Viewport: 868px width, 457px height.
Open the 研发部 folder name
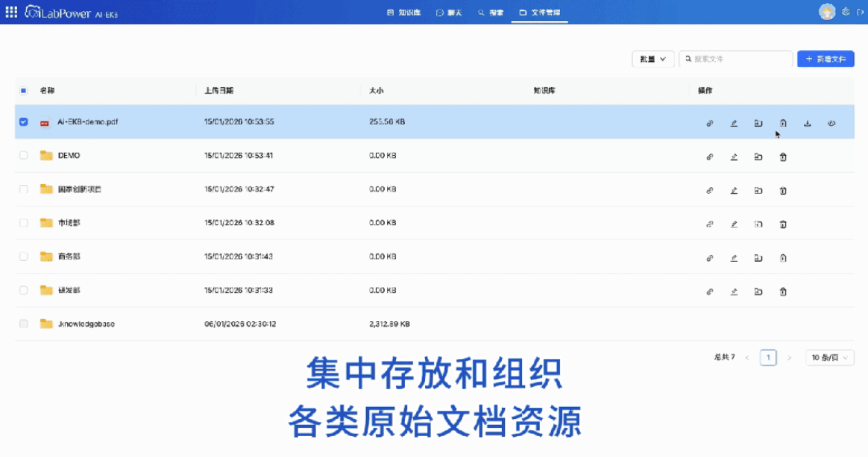pos(69,291)
